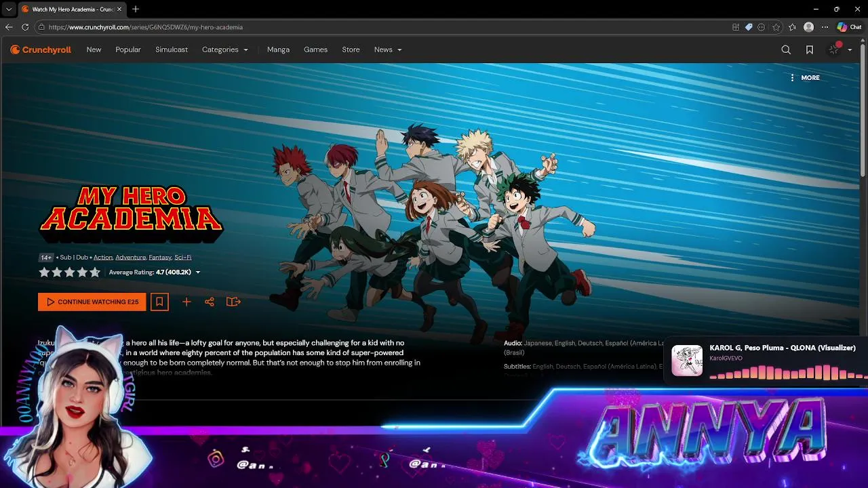This screenshot has height=488, width=868.
Task: Go to Popular in navigation
Action: (x=128, y=49)
